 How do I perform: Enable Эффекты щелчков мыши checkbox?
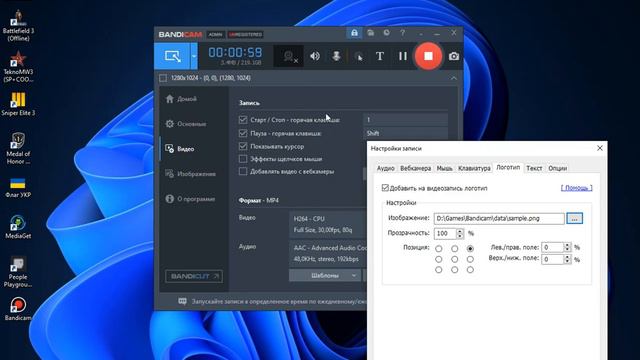[x=243, y=159]
